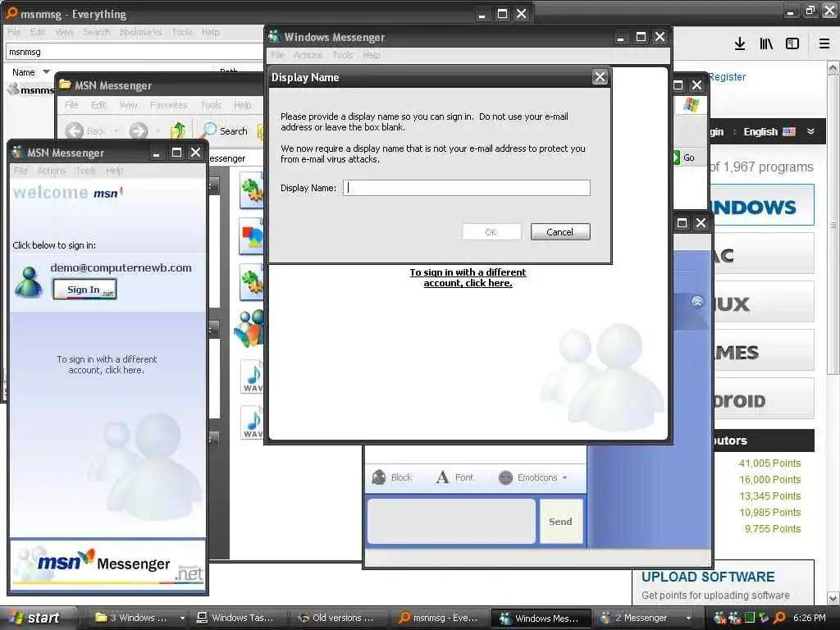
Task: Toggle the browser sidebar icon
Action: 792,43
